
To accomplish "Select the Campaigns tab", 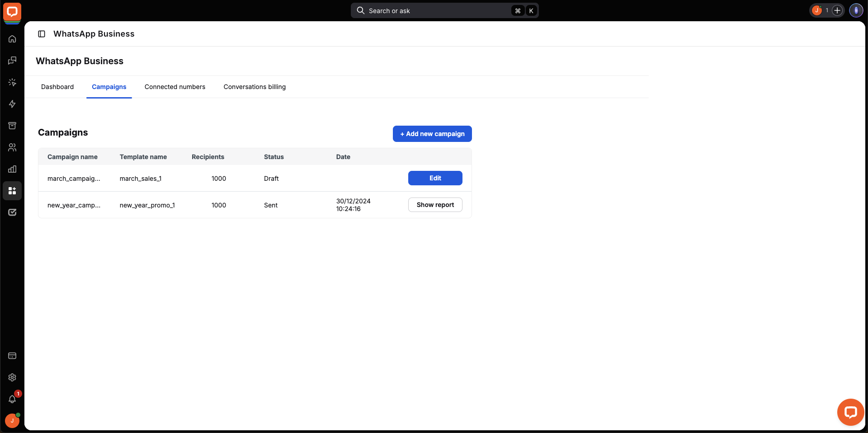I will coord(109,87).
